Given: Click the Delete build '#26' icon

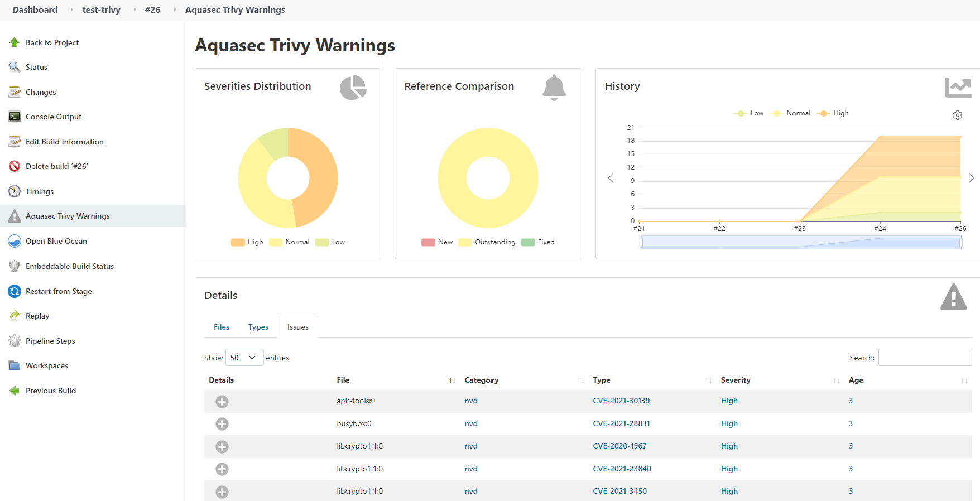Looking at the screenshot, I should click(x=15, y=166).
